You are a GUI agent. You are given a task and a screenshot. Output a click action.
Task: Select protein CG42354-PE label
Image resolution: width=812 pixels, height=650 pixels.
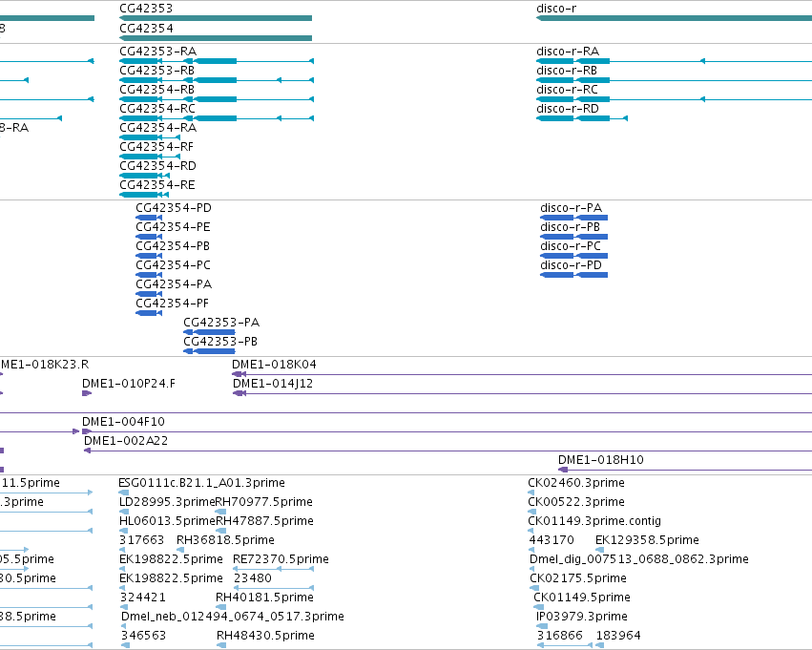coord(173,227)
